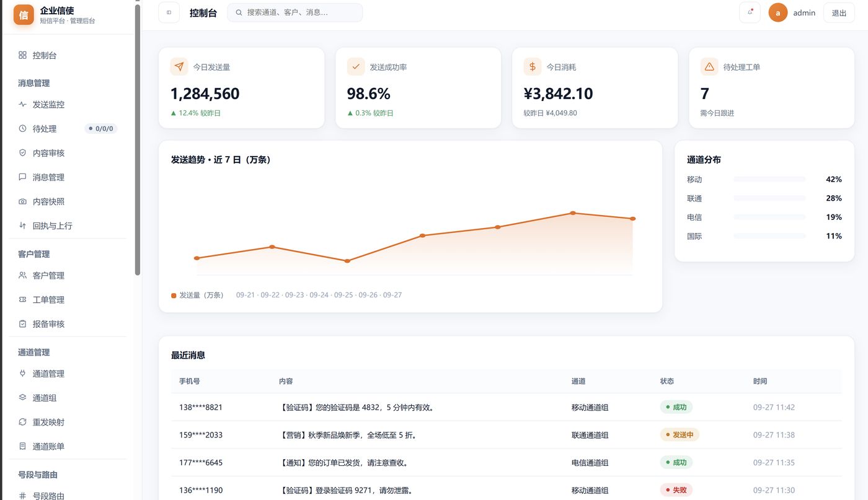Click the checkmark icon on 发送成功率 card

356,66
